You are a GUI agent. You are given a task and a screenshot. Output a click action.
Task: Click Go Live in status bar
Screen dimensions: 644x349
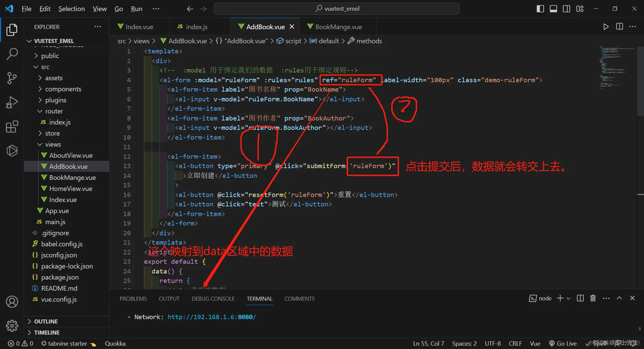tap(563, 344)
